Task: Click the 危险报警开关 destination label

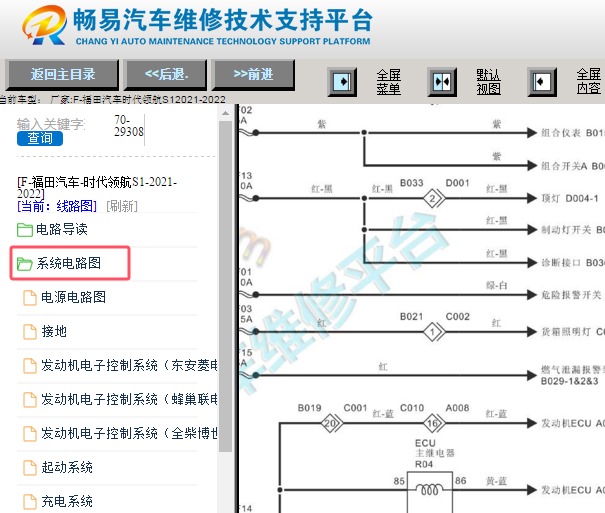Action: tap(571, 295)
